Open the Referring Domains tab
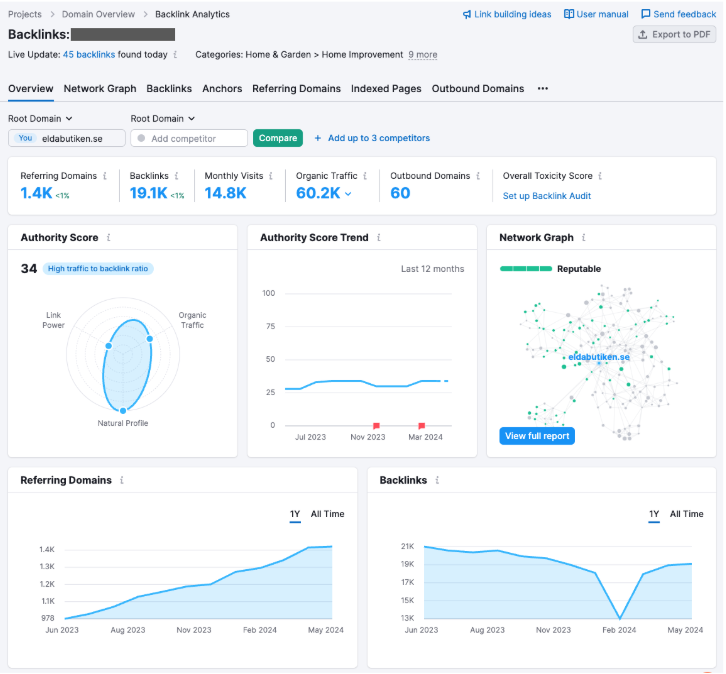This screenshot has width=726, height=674. pyautogui.click(x=296, y=89)
